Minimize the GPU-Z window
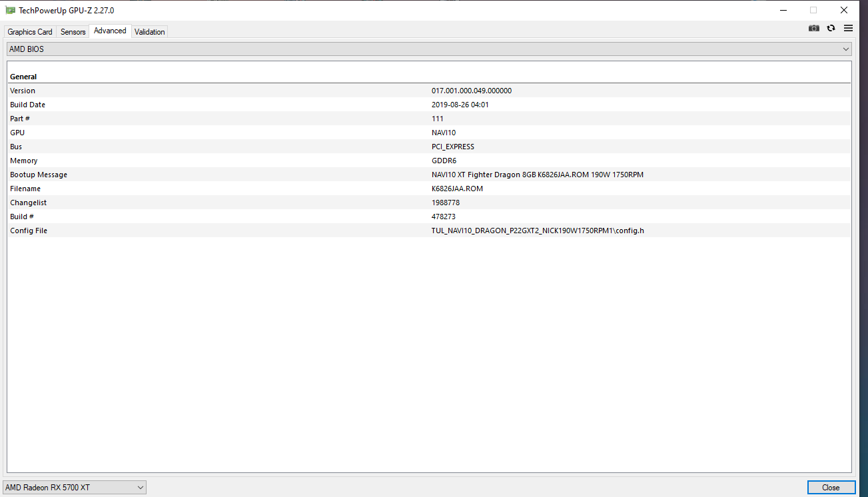868x497 pixels. pyautogui.click(x=783, y=10)
